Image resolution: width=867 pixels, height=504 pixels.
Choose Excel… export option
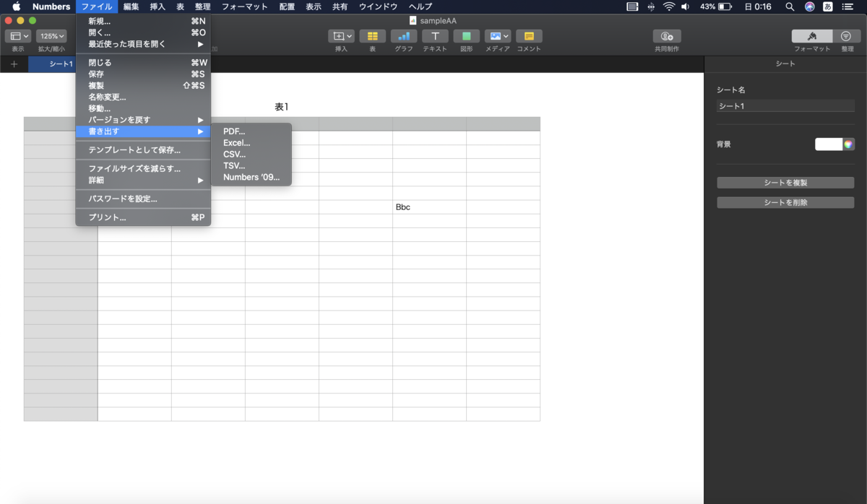pos(251,143)
